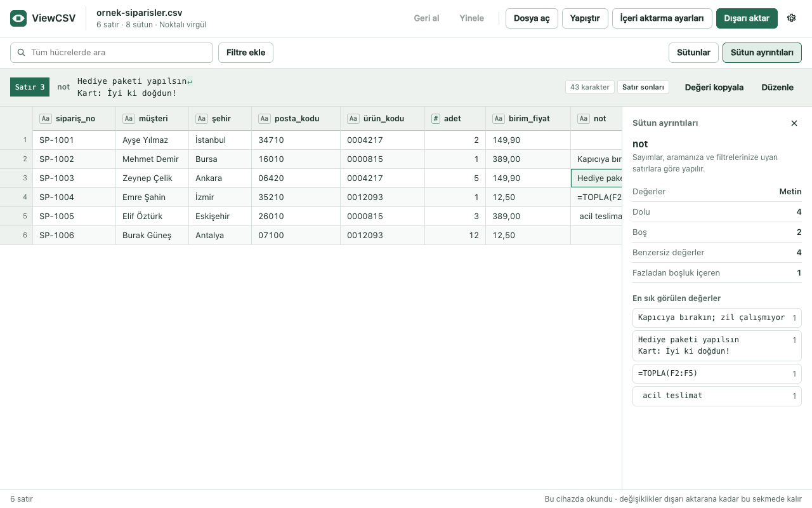Focus the Tüm hücrelerde ara search box

tap(112, 53)
